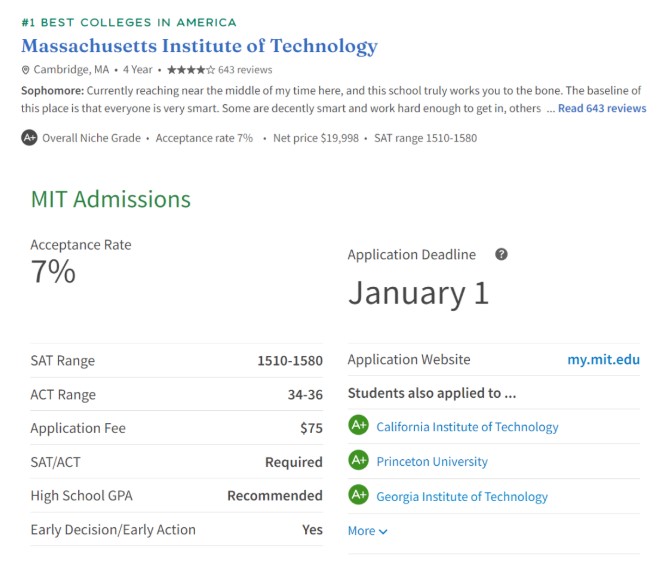Click the '$75' Application Fee value
This screenshot has height=571, width=663.
pyautogui.click(x=312, y=428)
